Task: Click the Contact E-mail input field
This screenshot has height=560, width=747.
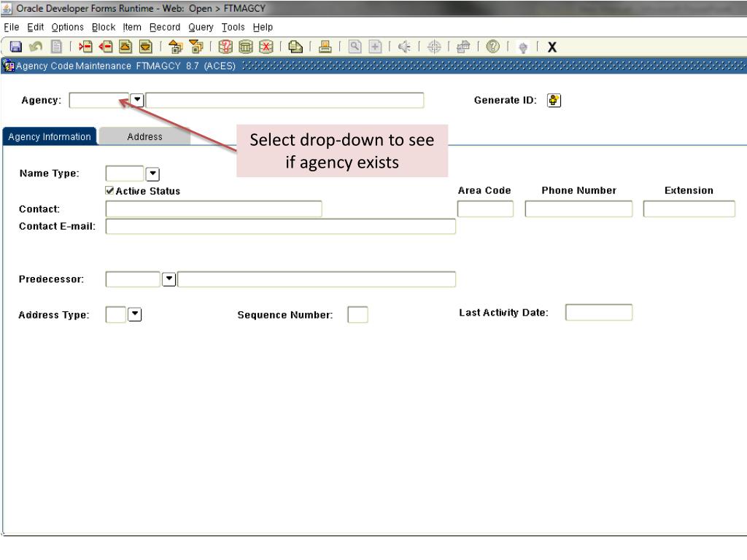Action: 281,226
